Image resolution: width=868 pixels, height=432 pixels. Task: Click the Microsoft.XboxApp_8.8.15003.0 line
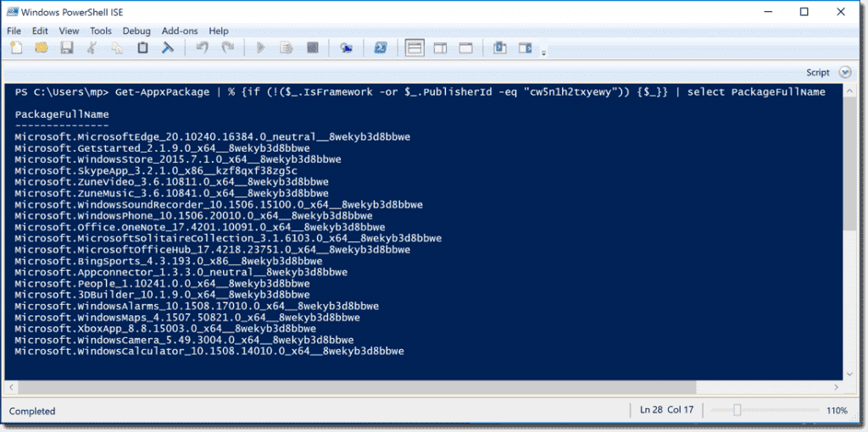pyautogui.click(x=165, y=330)
